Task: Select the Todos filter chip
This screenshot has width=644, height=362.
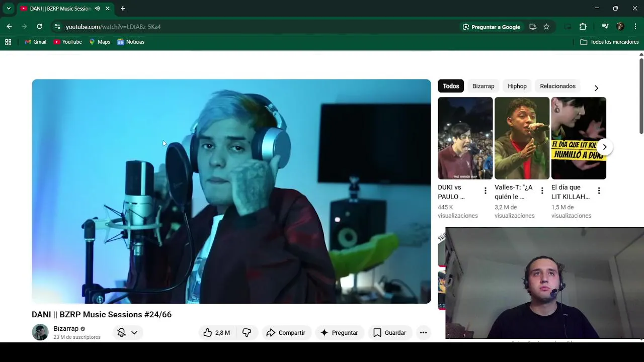Action: click(451, 86)
